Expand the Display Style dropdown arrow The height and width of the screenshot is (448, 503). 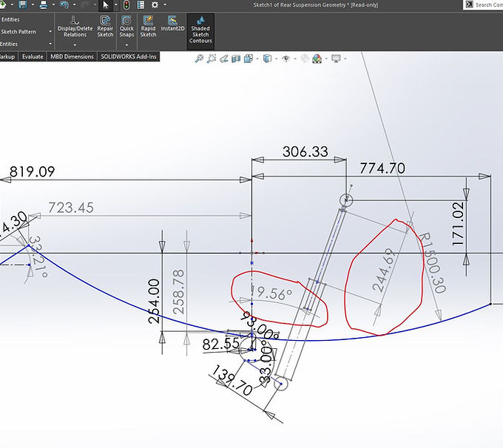[x=276, y=58]
